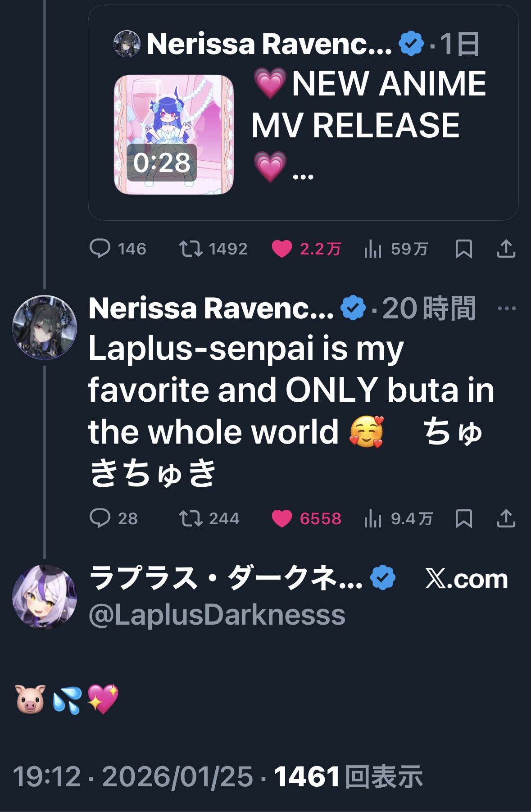The image size is (531, 812).
Task: Share the Laplus-senpai buta tweet
Action: 506,518
